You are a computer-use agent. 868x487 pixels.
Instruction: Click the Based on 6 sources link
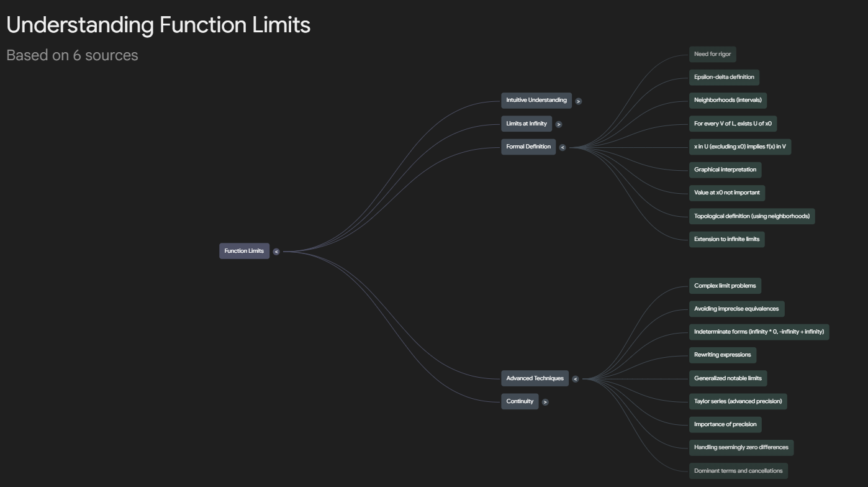click(71, 55)
